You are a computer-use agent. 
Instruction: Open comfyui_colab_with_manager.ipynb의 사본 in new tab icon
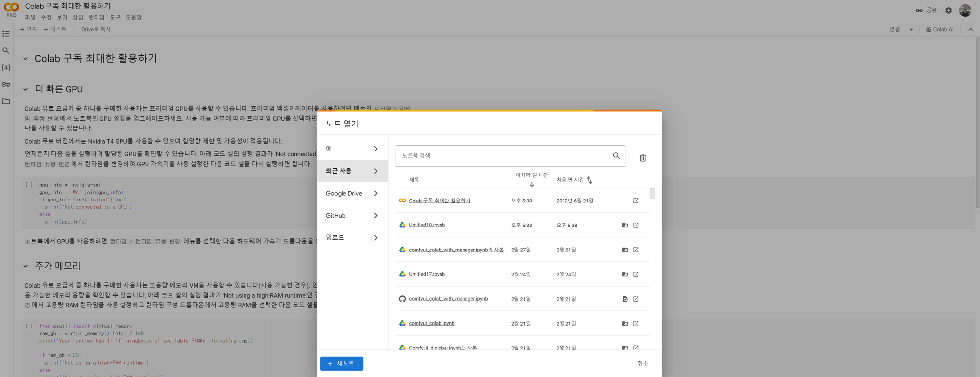coord(636,250)
